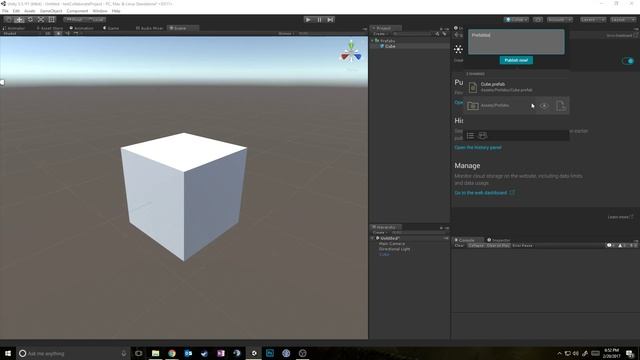The image size is (640, 360).
Task: Switch to folder tree view of changes
Action: coord(482,136)
